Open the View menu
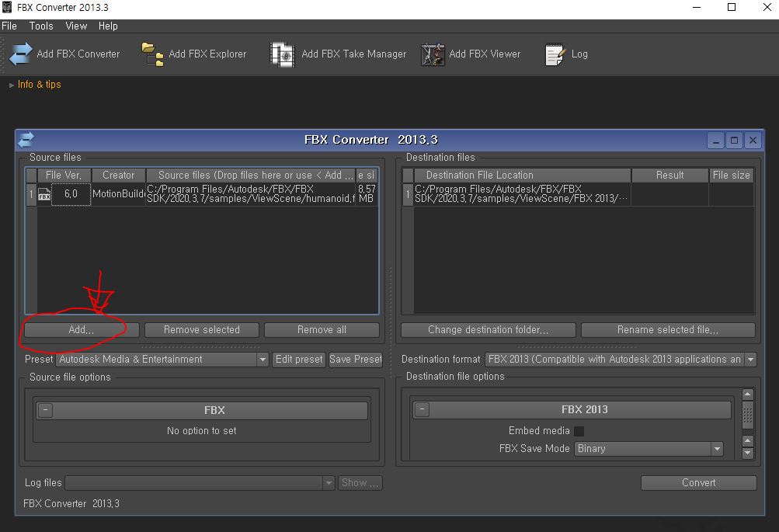 (x=76, y=26)
